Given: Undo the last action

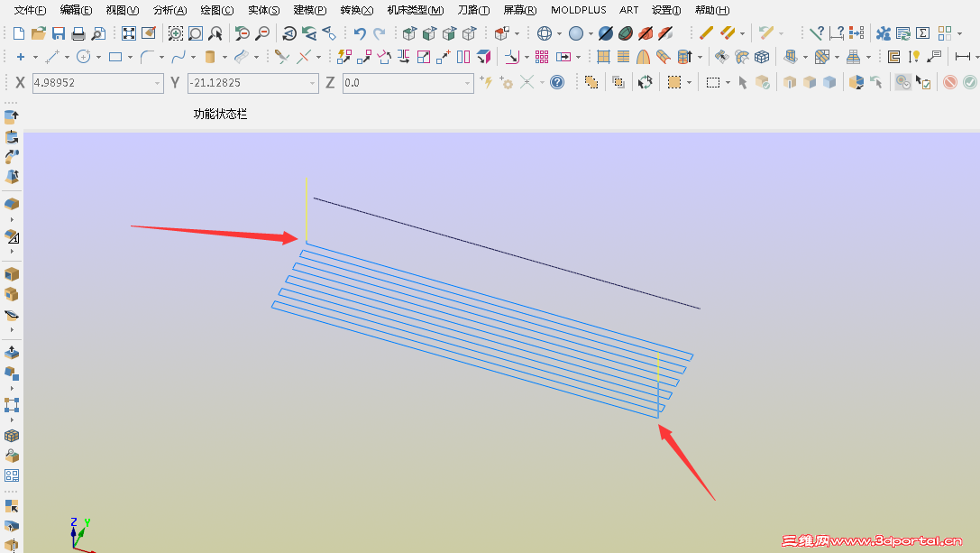Looking at the screenshot, I should click(x=360, y=33).
